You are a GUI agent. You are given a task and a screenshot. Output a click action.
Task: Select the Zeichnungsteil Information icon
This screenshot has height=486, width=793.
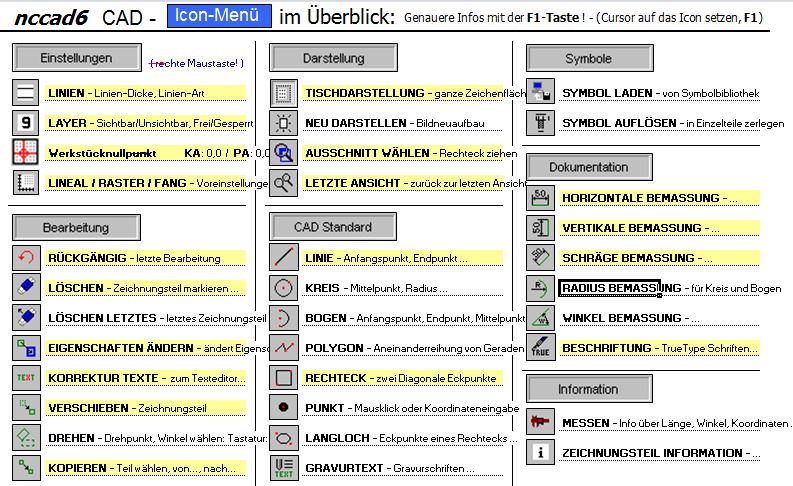(541, 453)
